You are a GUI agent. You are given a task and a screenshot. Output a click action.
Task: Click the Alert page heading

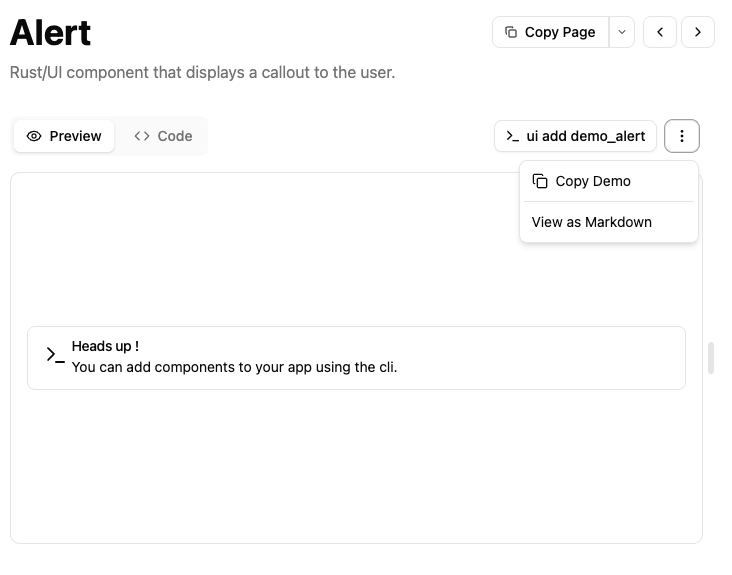coord(51,33)
